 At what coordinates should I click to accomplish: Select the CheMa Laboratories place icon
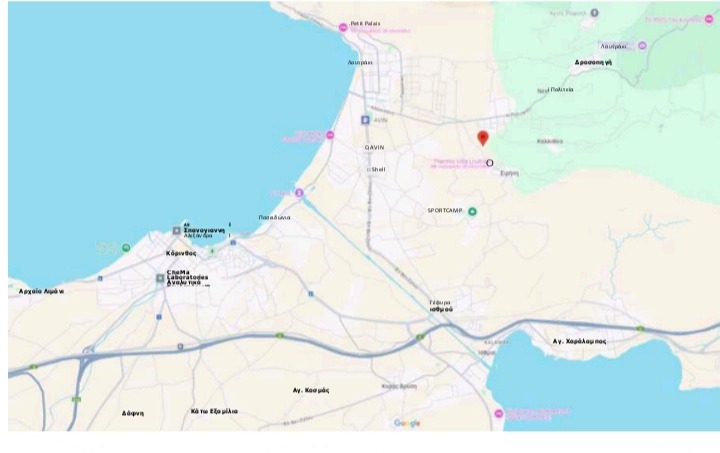pos(160,278)
